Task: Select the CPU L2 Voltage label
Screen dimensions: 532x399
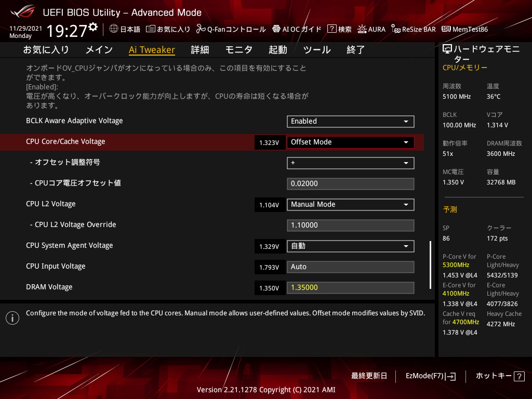Action: pos(51,204)
